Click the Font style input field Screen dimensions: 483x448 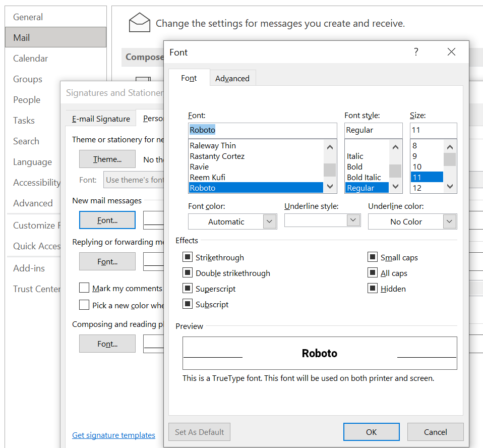point(373,130)
